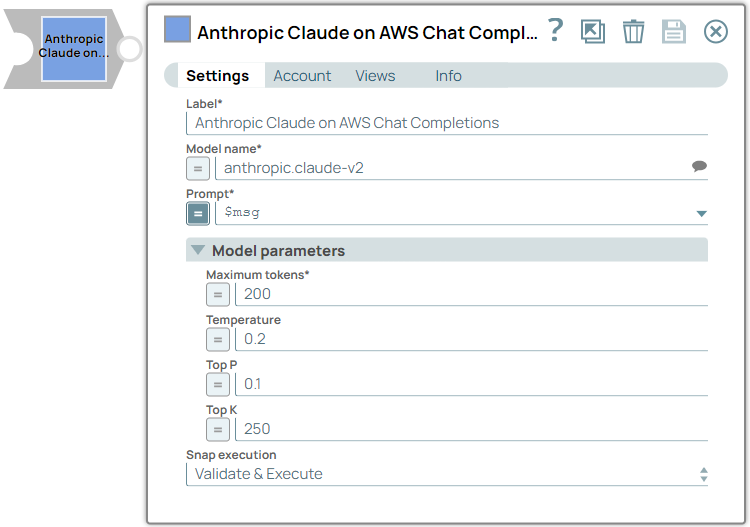Click the Top K field showing 250
Viewport: 750px width, 527px height.
[472, 429]
